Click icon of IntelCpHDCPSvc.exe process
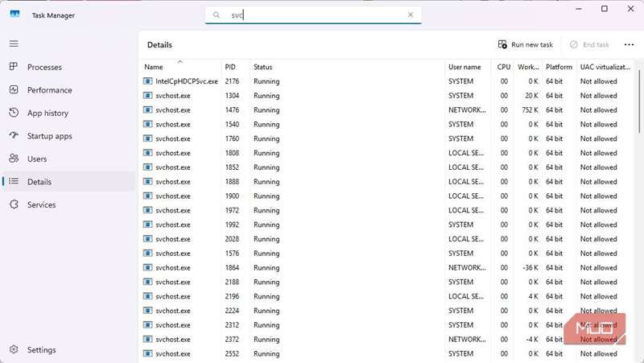The width and height of the screenshot is (644, 363). (x=147, y=81)
